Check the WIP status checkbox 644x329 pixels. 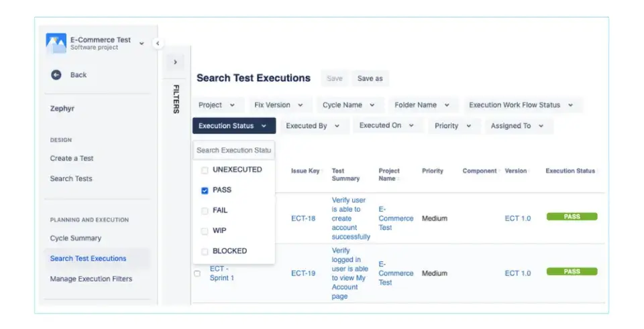[x=205, y=231]
